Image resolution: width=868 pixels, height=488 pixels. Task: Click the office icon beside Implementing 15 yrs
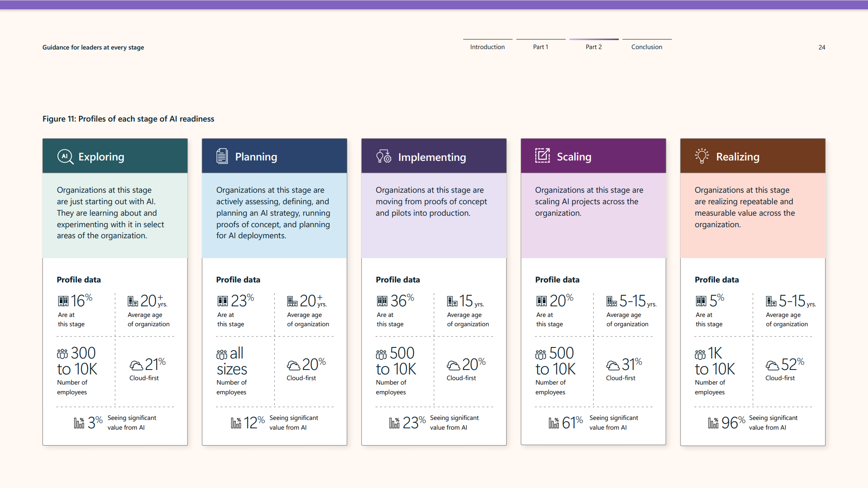[452, 301]
